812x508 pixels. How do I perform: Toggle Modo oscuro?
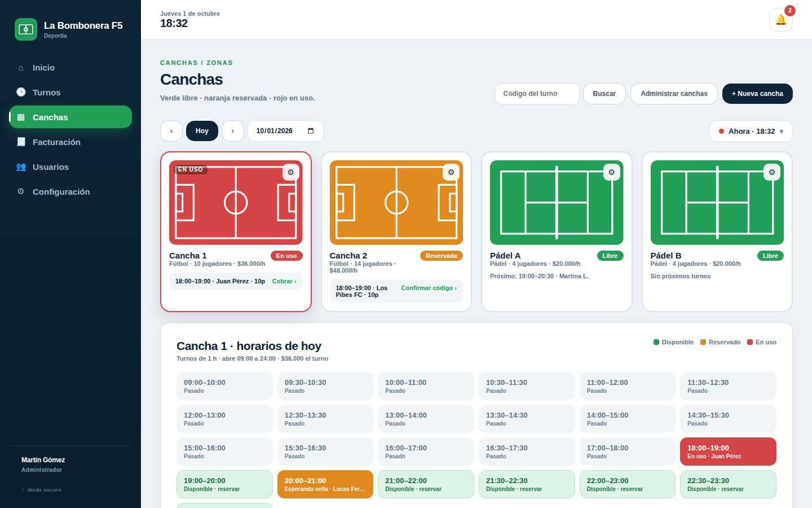(x=42, y=489)
